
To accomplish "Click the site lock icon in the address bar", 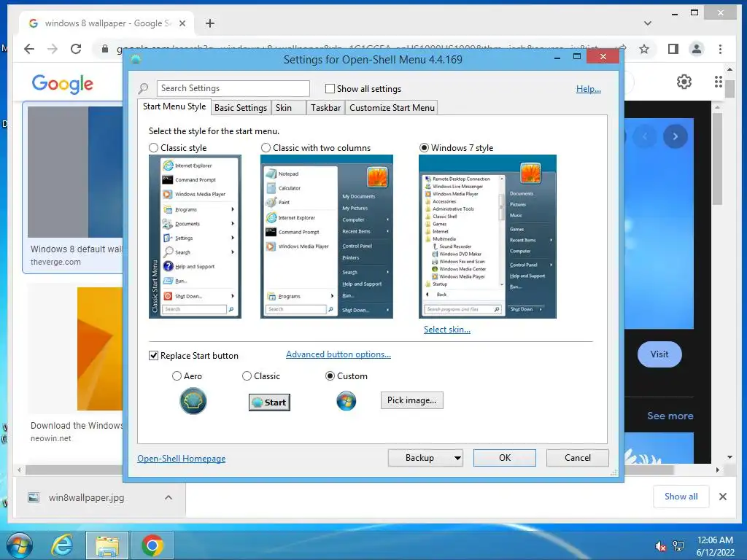I will [x=105, y=49].
